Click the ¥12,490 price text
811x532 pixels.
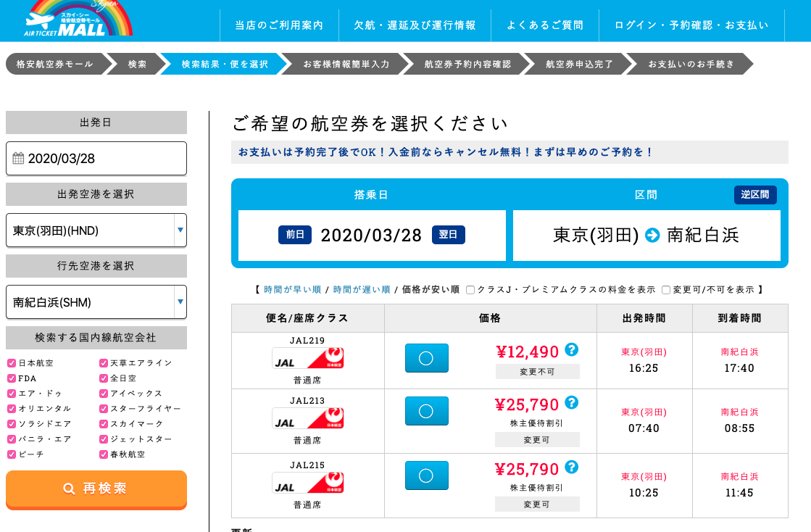point(528,352)
